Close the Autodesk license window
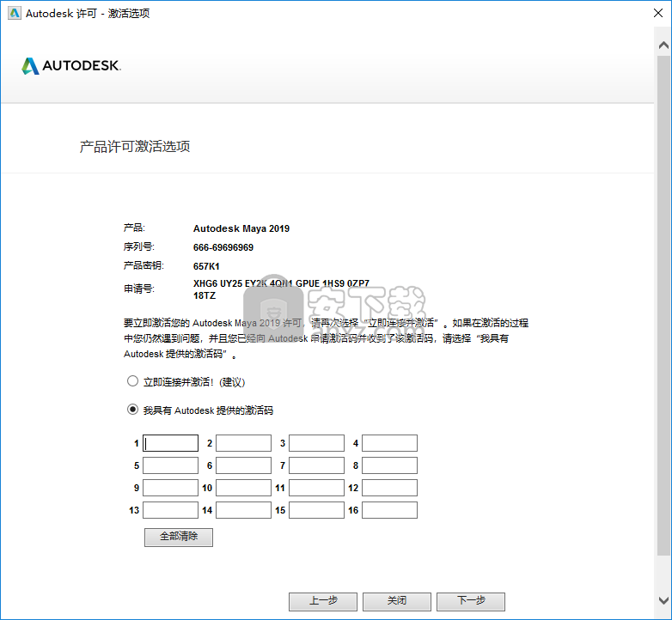The width and height of the screenshot is (672, 620). (x=658, y=13)
